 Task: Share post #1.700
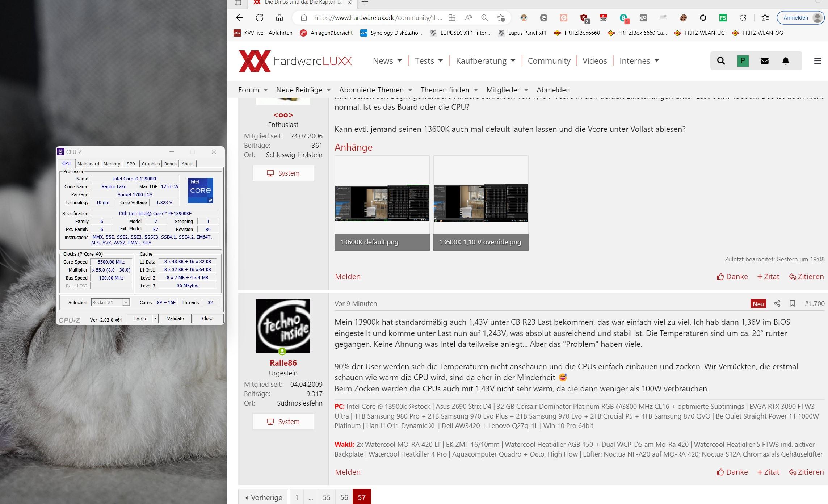pos(777,303)
